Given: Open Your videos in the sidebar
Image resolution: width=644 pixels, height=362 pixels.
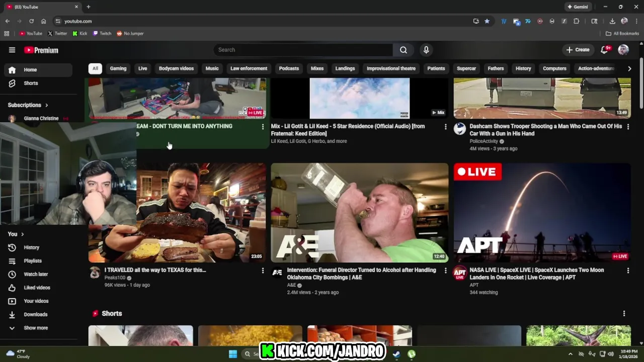Looking at the screenshot, I should point(37,301).
